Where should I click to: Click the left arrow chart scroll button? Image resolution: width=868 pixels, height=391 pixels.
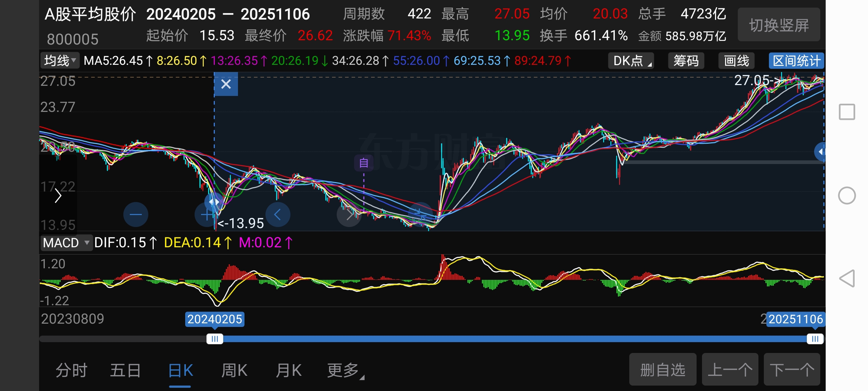[x=277, y=215]
